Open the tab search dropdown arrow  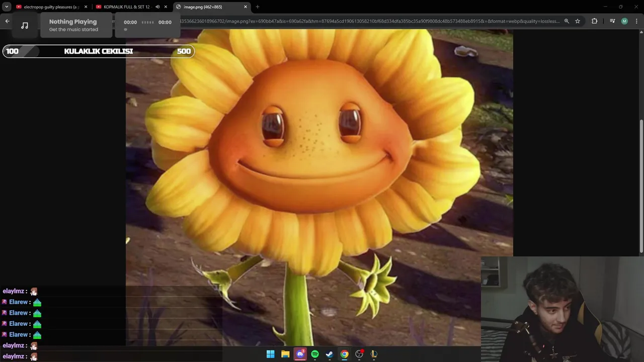point(7,7)
